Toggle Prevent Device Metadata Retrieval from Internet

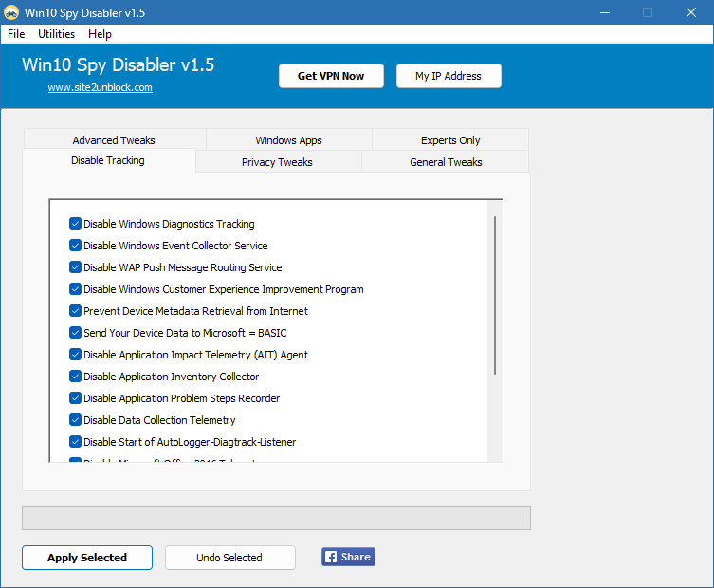coord(75,311)
